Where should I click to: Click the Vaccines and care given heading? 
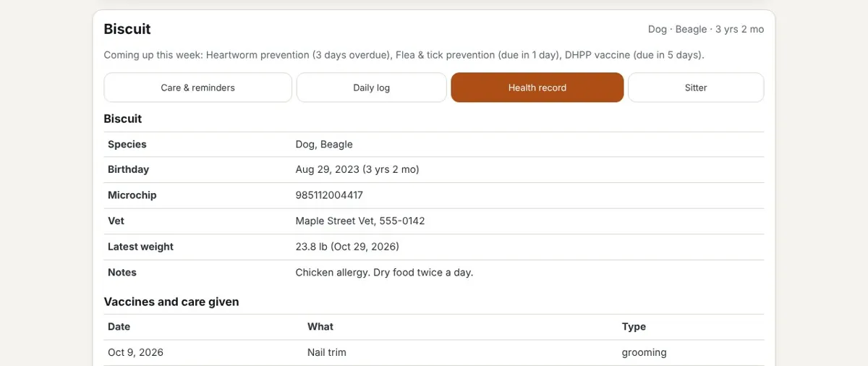[x=171, y=302]
